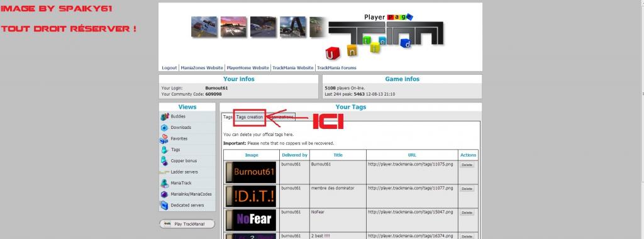Click the !D.i.T.! tag image
The width and height of the screenshot is (644, 239).
[x=251, y=196]
